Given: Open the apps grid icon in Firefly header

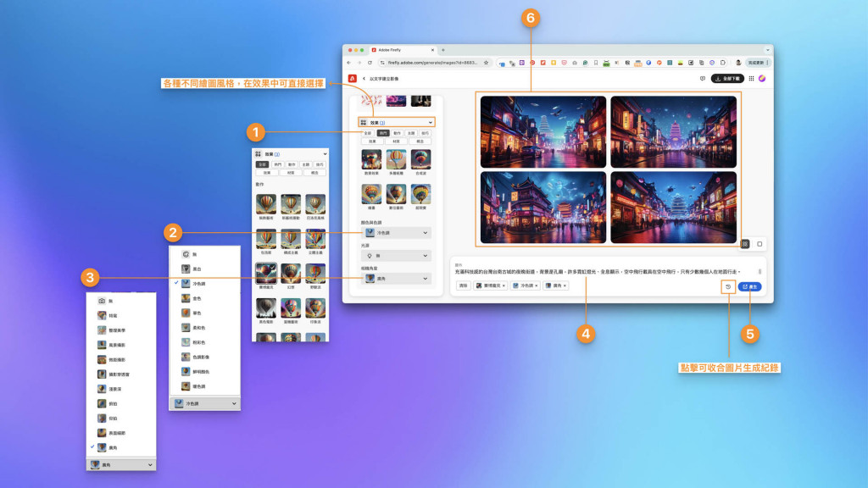Looking at the screenshot, I should pos(751,79).
